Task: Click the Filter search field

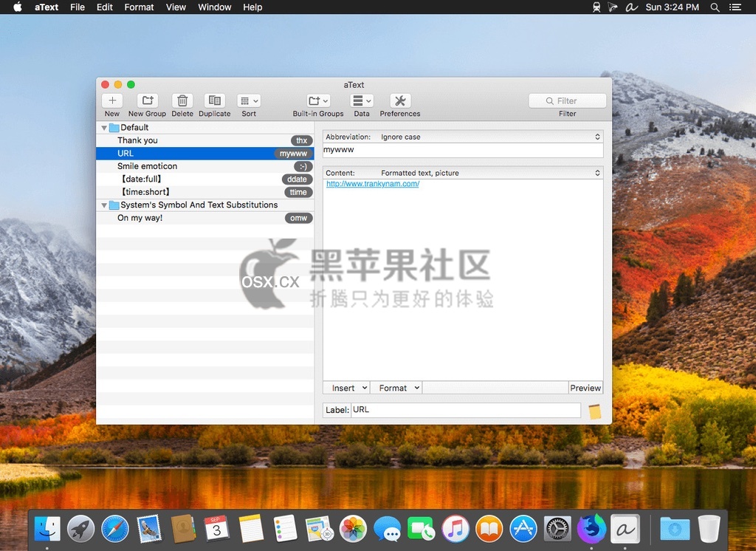Action: click(x=568, y=101)
